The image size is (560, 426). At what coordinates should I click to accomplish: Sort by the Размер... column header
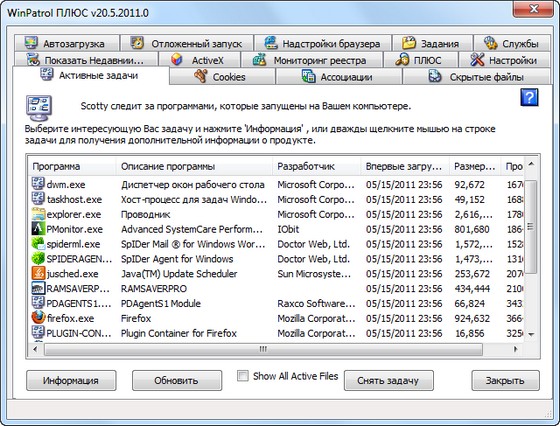tap(475, 166)
